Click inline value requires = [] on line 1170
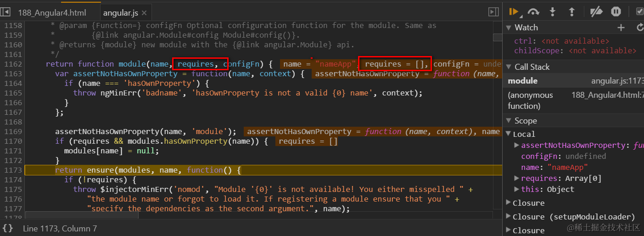The width and height of the screenshot is (644, 236). pos(308,141)
